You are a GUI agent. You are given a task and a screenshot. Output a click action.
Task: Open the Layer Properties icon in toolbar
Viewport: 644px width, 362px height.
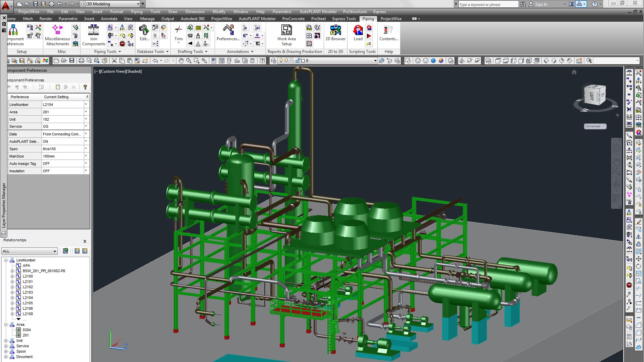pyautogui.click(x=273, y=61)
